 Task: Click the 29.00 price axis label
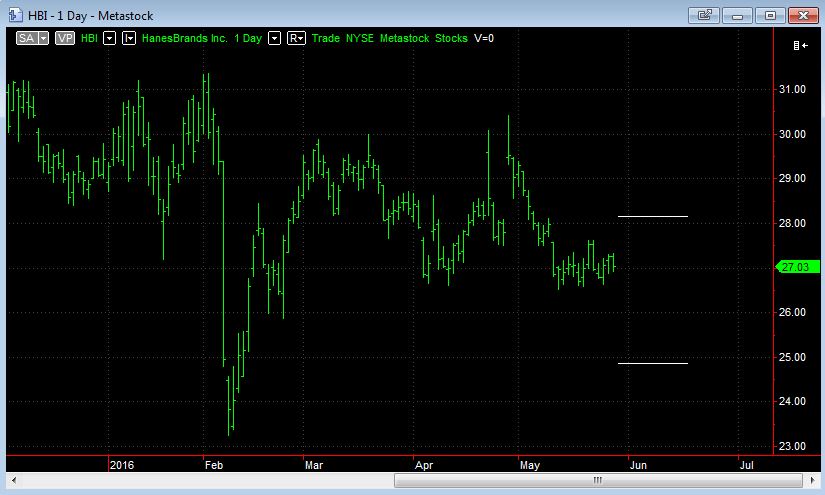pos(792,178)
